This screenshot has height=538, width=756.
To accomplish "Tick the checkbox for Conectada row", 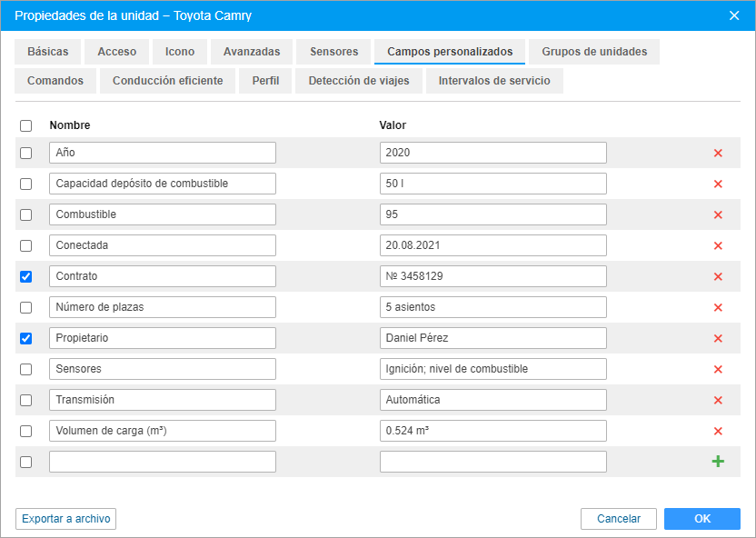I will click(x=25, y=245).
